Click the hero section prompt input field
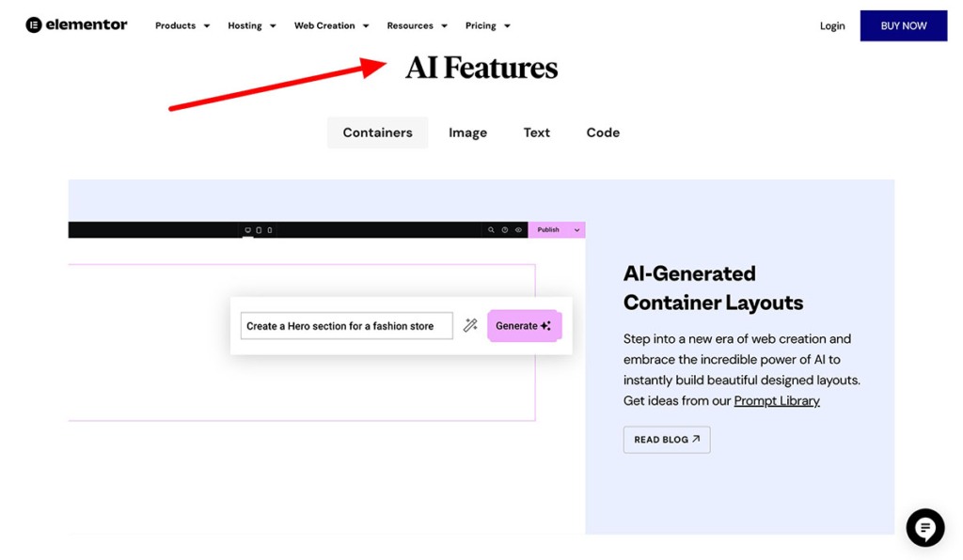963x560 pixels. tap(346, 325)
